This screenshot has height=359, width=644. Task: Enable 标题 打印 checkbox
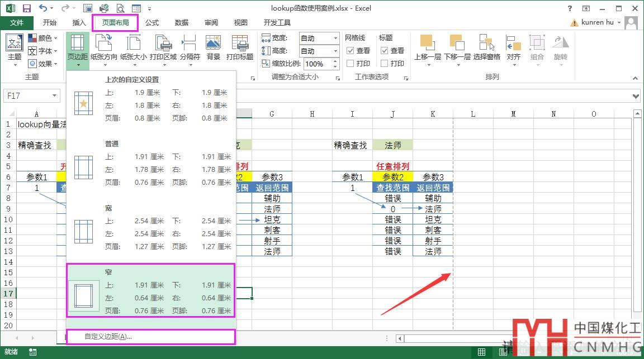point(385,64)
